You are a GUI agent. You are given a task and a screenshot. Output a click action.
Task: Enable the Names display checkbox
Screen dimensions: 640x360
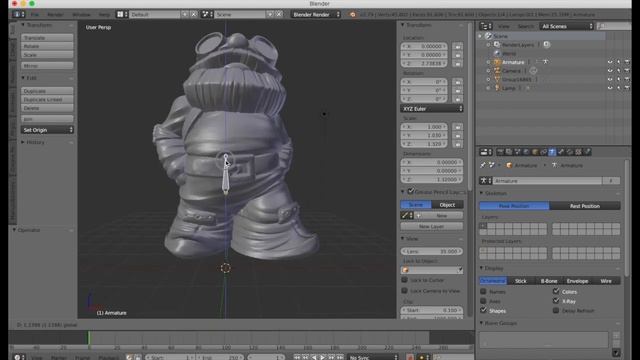[483, 291]
